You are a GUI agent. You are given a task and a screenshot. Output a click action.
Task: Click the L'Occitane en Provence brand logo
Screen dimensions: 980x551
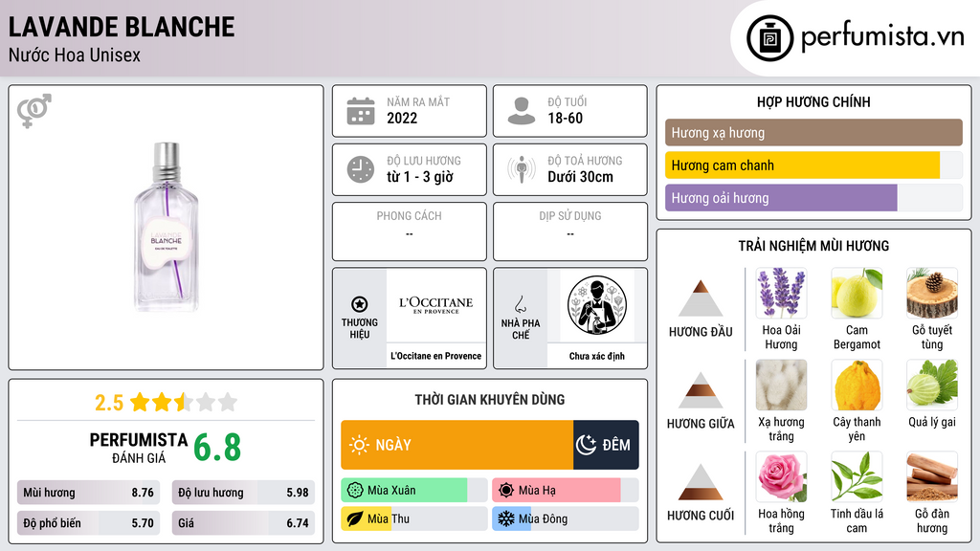click(x=435, y=305)
